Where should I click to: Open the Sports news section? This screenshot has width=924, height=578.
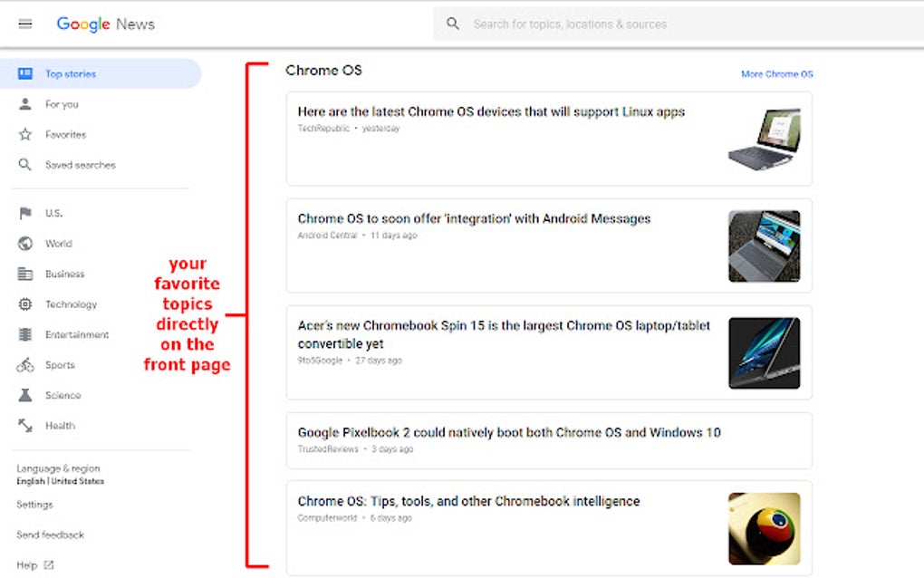(60, 365)
